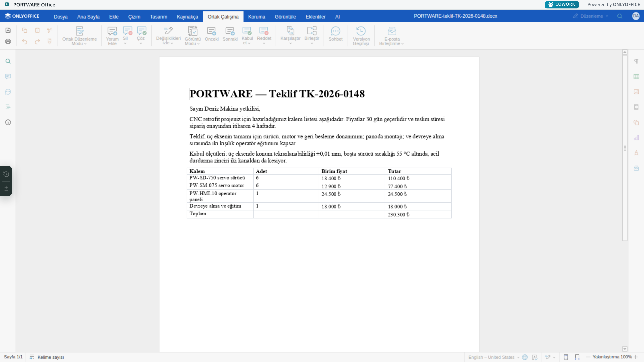Switch to the Eklentiler tab
This screenshot has width=644, height=362.
pos(316,17)
